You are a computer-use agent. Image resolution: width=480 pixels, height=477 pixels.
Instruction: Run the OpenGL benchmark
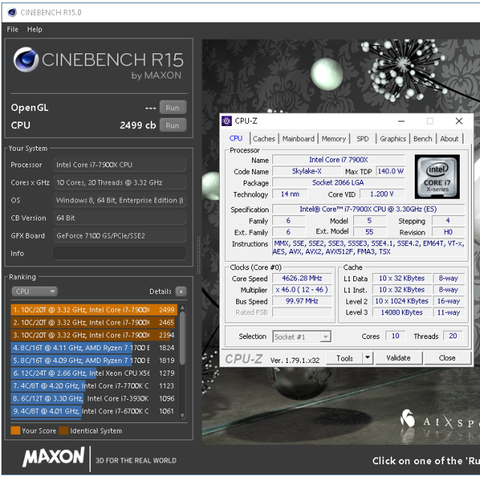click(x=173, y=108)
